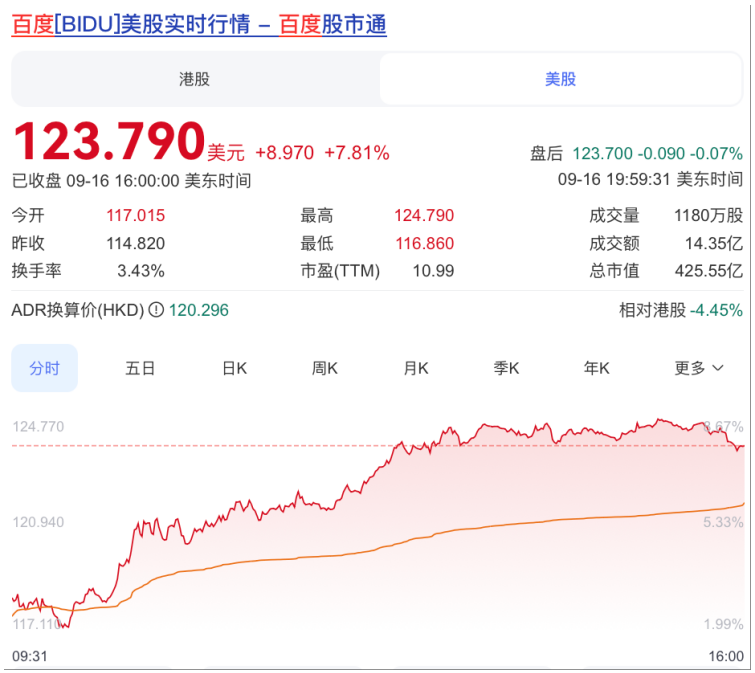
Task: Click the 16:00 end time on chart axis
Action: [x=725, y=656]
